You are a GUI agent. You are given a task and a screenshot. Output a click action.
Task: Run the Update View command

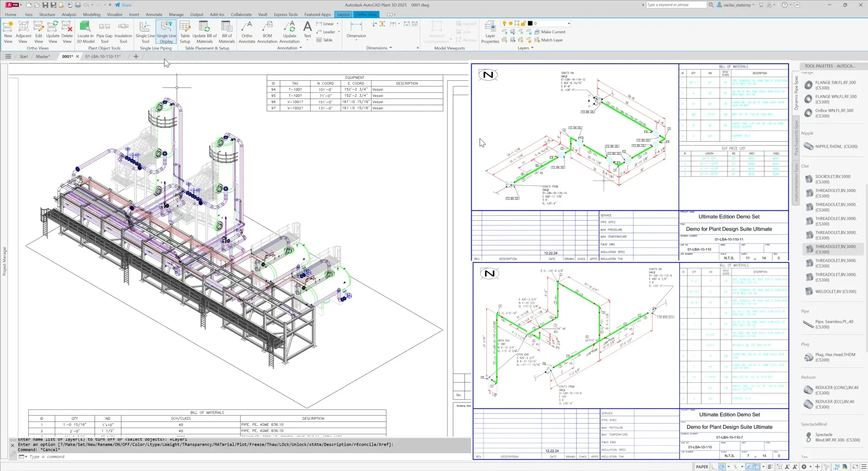53,32
